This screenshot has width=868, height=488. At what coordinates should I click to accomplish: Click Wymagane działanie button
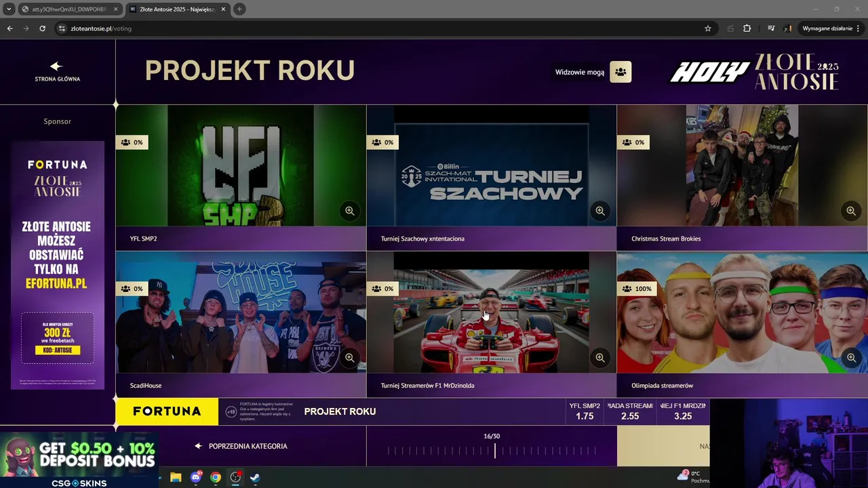tap(831, 28)
